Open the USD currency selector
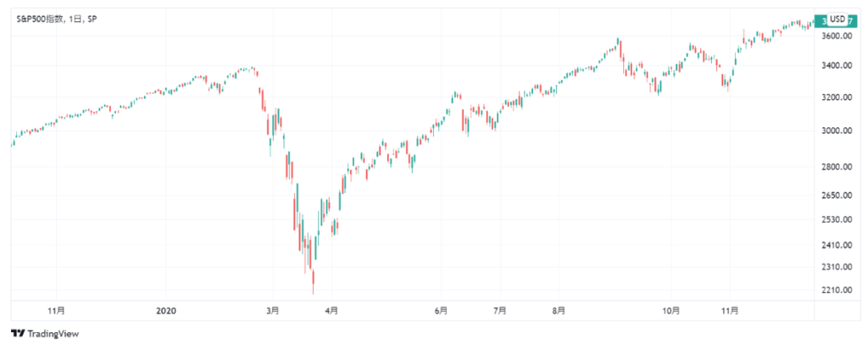 (x=837, y=19)
